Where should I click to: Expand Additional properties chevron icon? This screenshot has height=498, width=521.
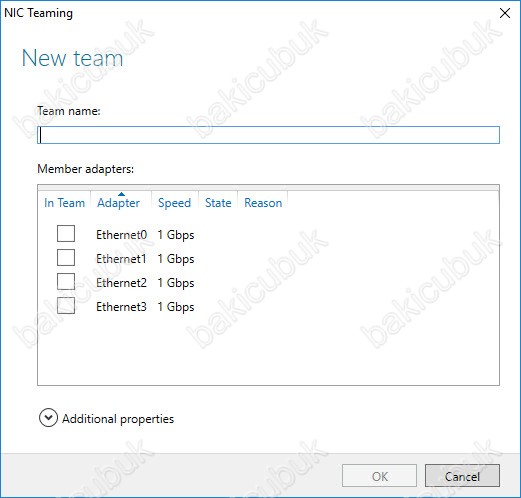pyautogui.click(x=48, y=418)
